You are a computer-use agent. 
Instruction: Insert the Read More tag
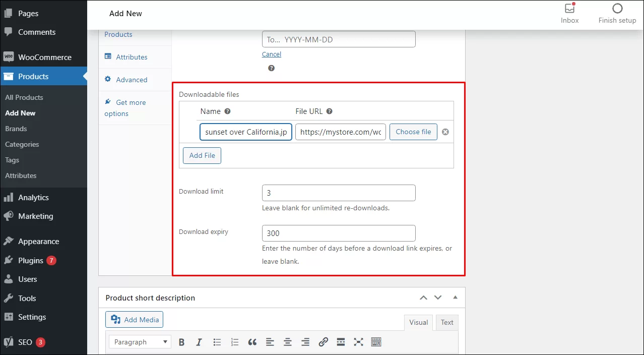341,342
